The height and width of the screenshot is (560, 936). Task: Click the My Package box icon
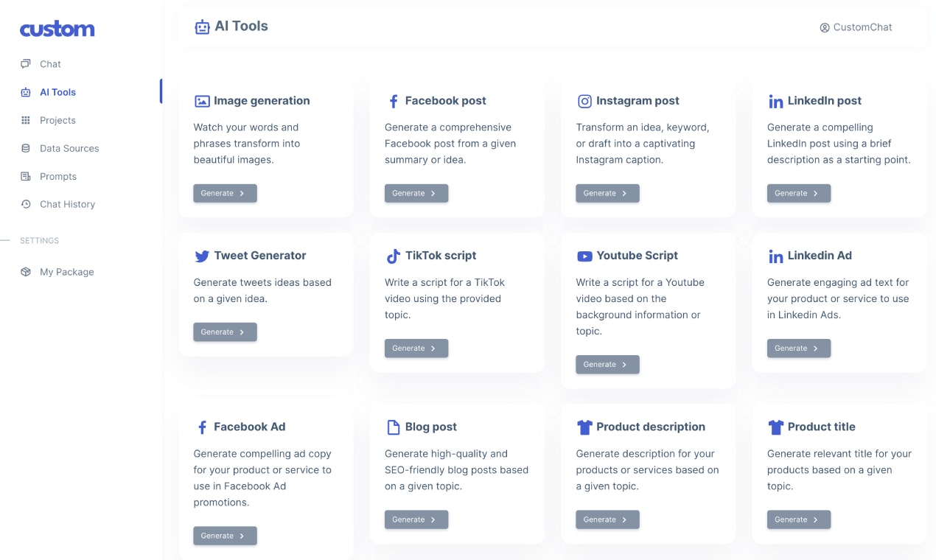pyautogui.click(x=26, y=272)
